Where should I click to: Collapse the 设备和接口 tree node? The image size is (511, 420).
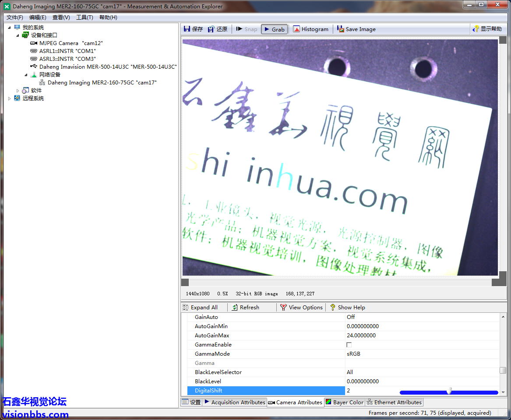[x=18, y=35]
